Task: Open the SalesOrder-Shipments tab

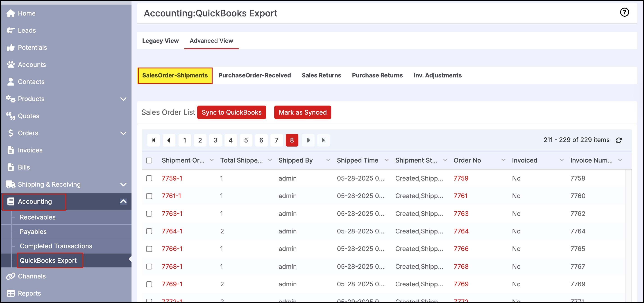Action: [x=175, y=75]
